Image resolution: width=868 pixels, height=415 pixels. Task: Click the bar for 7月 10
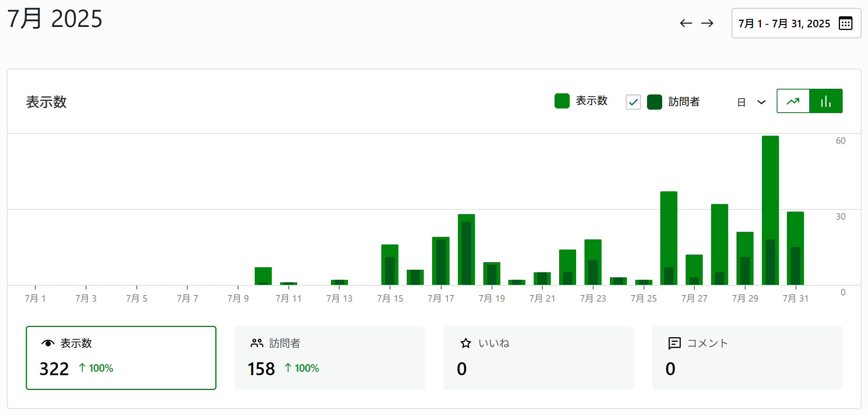263,276
